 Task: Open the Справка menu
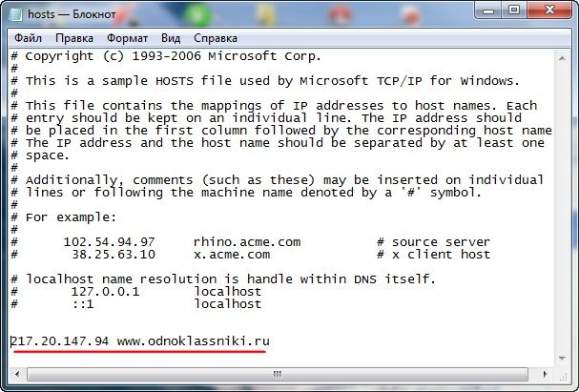(x=216, y=38)
